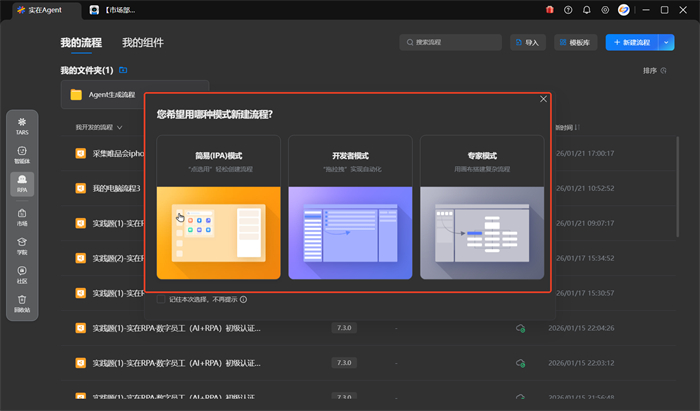Click the 导入 import button

tap(528, 42)
